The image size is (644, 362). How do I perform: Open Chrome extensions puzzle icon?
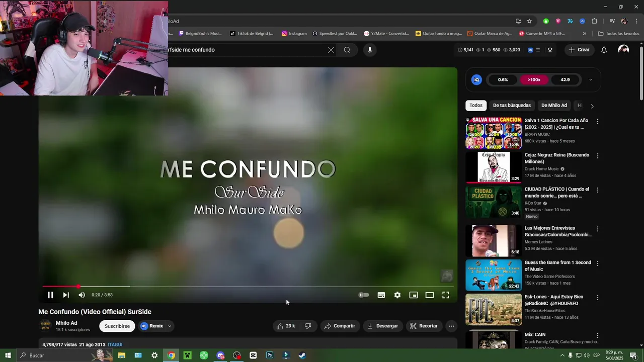(594, 21)
